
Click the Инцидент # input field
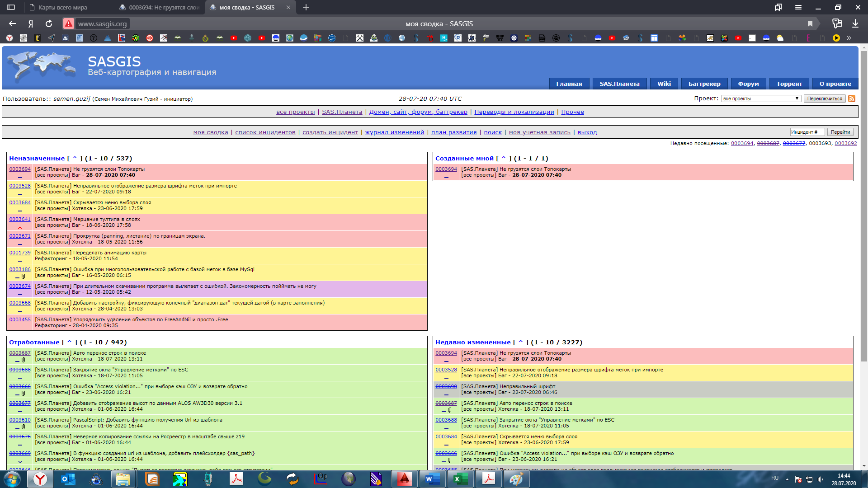point(807,132)
